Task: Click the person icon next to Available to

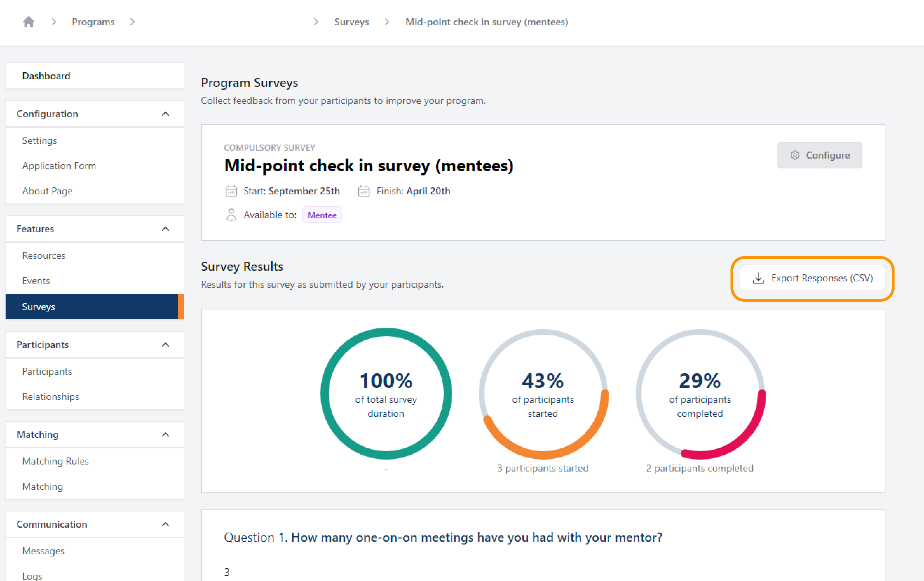Action: coord(231,215)
